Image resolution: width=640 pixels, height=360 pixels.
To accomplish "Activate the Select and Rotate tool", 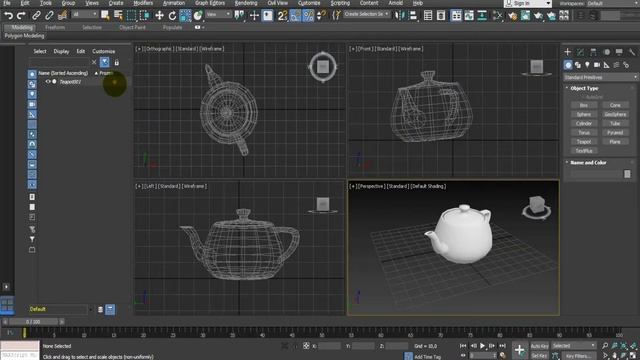I will pos(172,16).
